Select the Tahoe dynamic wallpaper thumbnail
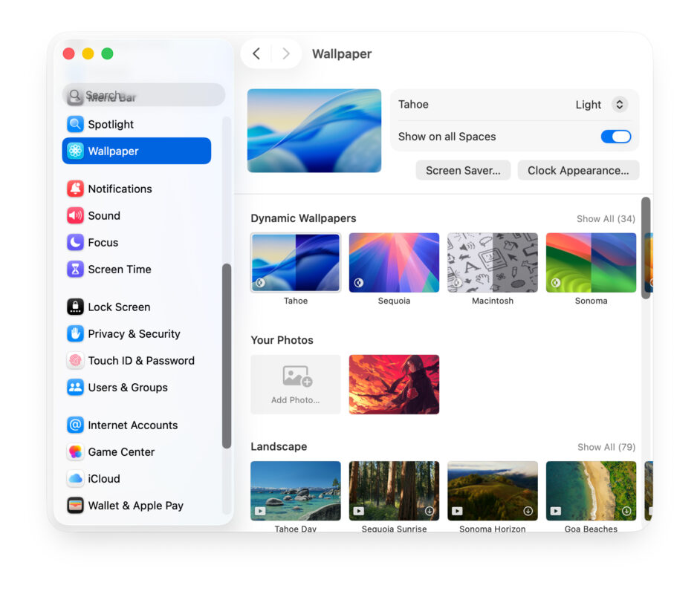The width and height of the screenshot is (700, 594). click(x=296, y=262)
